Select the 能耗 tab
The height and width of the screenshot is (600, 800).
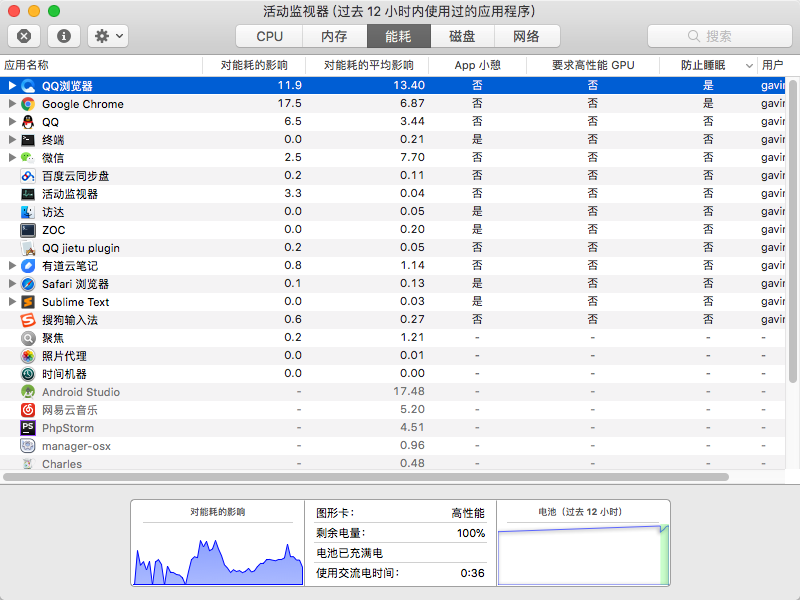coord(398,36)
